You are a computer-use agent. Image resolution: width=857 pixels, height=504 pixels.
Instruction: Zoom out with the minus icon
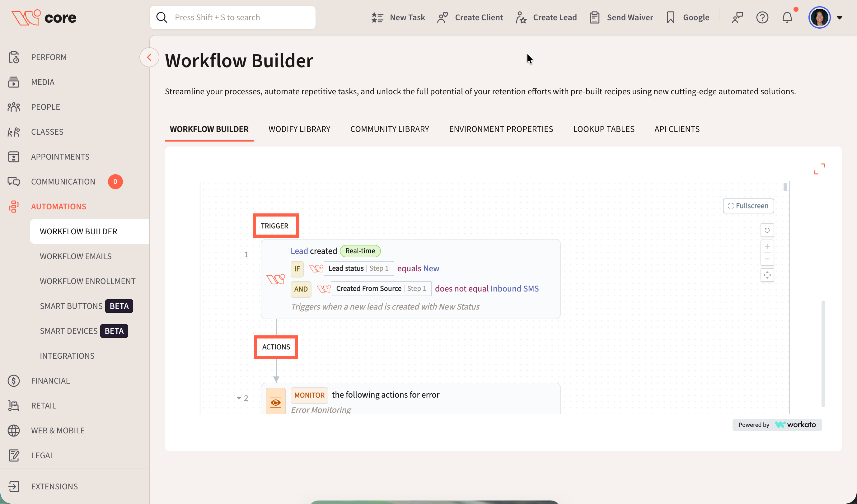point(767,259)
